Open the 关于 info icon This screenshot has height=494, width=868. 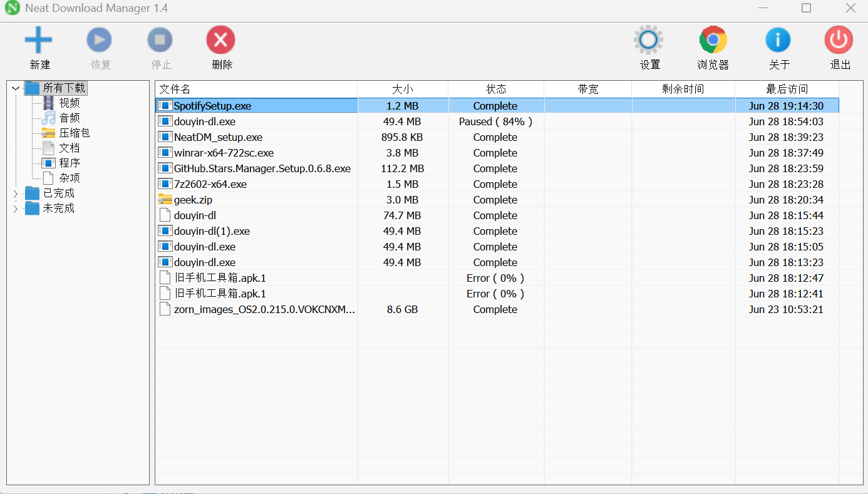pyautogui.click(x=778, y=40)
